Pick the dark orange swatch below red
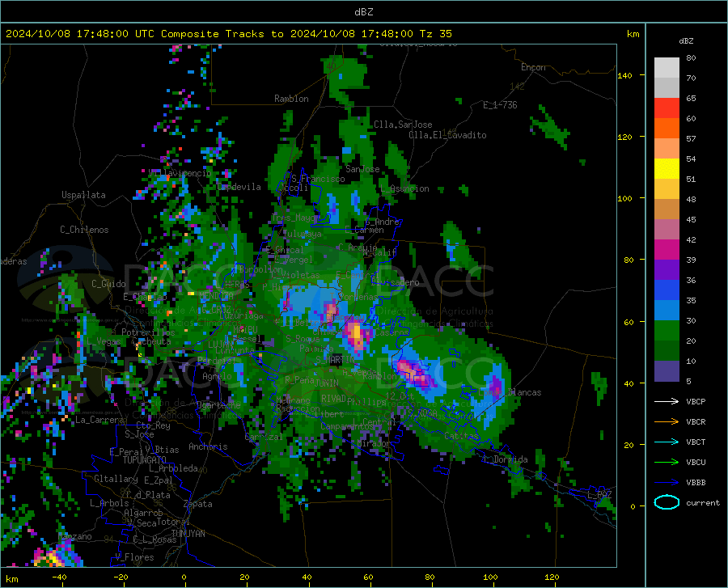The image size is (728, 588). tap(667, 128)
